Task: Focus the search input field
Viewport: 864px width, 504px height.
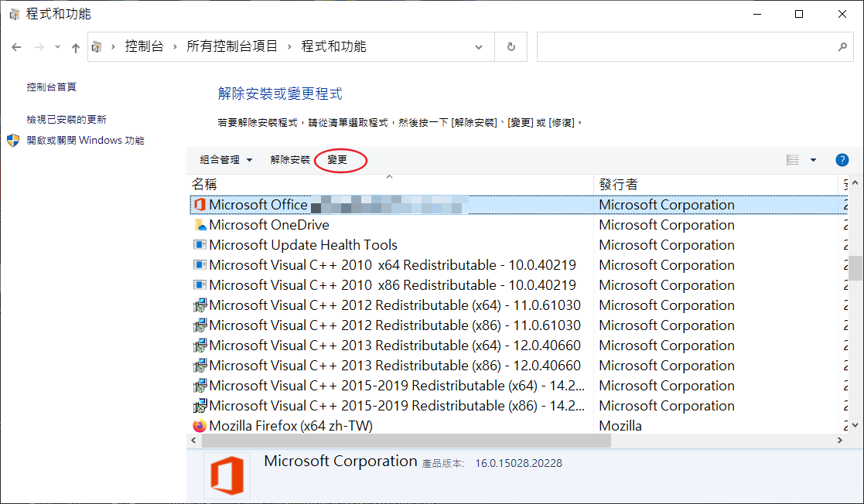Action: point(686,47)
